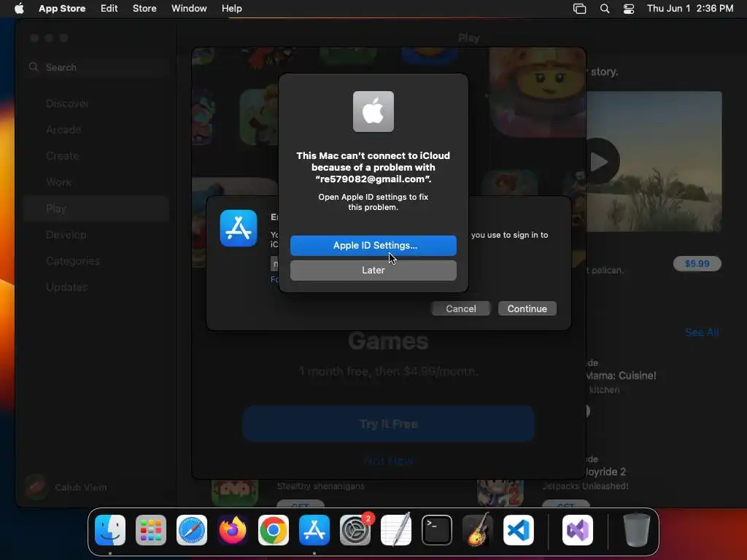Open Terminal from the Dock
Screen dimensions: 747x560
point(437,530)
